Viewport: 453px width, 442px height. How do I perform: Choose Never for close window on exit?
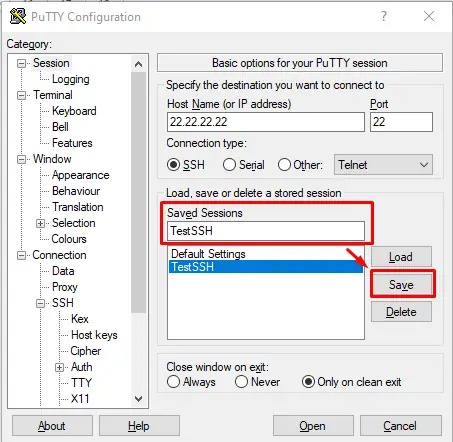coord(241,382)
